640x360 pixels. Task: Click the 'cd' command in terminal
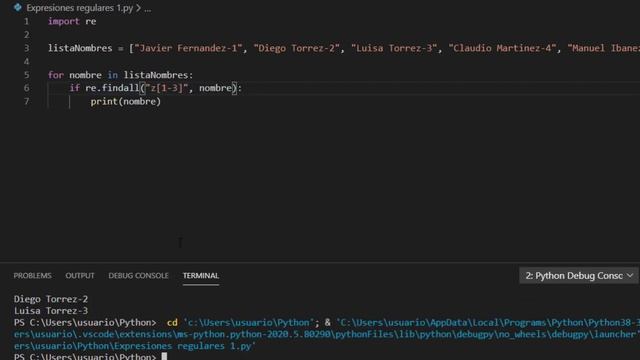(x=172, y=323)
